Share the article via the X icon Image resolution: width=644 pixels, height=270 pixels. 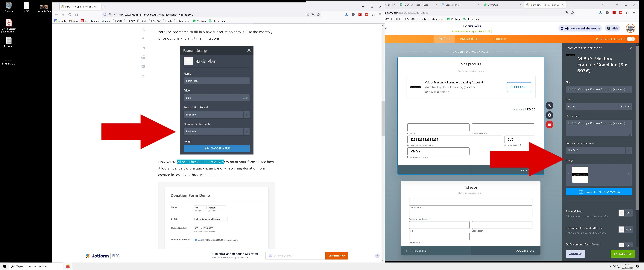click(143, 29)
